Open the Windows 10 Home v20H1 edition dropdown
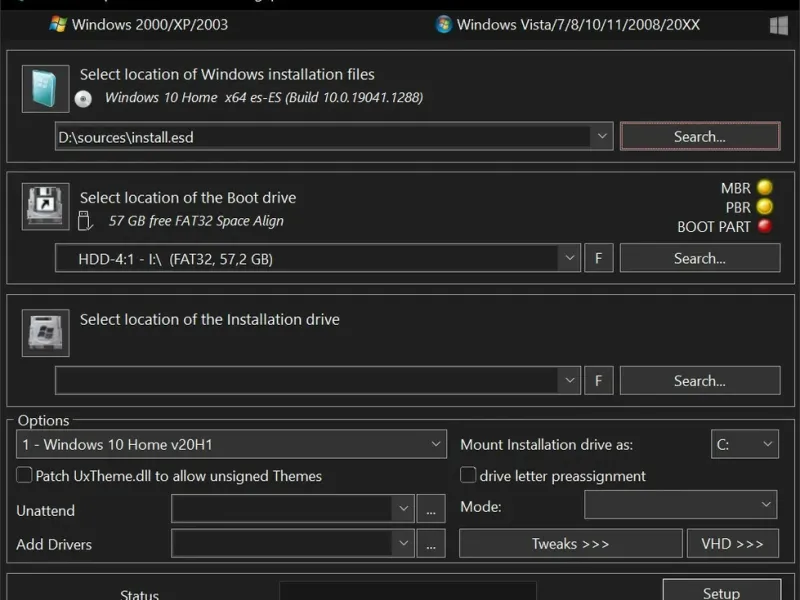The height and width of the screenshot is (600, 800). (231, 444)
